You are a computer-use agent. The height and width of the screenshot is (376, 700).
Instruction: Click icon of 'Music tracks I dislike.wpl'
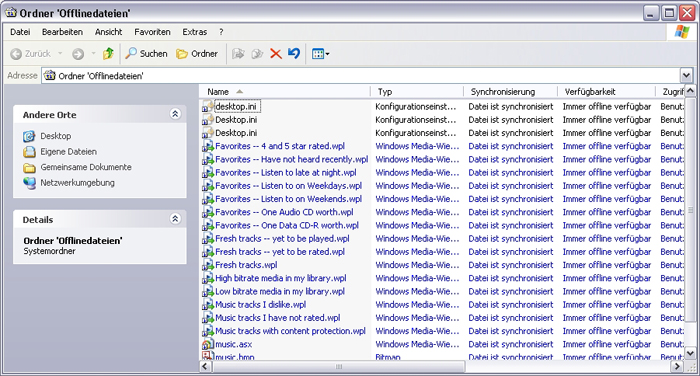(208, 305)
